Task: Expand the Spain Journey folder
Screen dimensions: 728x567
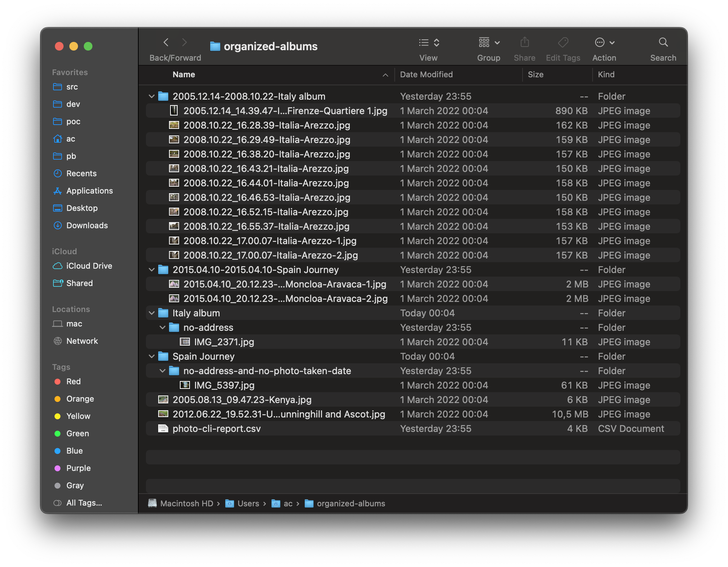Action: pos(152,356)
